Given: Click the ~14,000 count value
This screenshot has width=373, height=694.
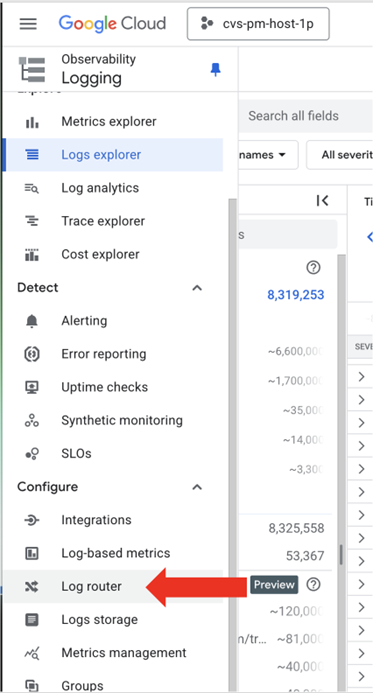Looking at the screenshot, I should [x=303, y=440].
